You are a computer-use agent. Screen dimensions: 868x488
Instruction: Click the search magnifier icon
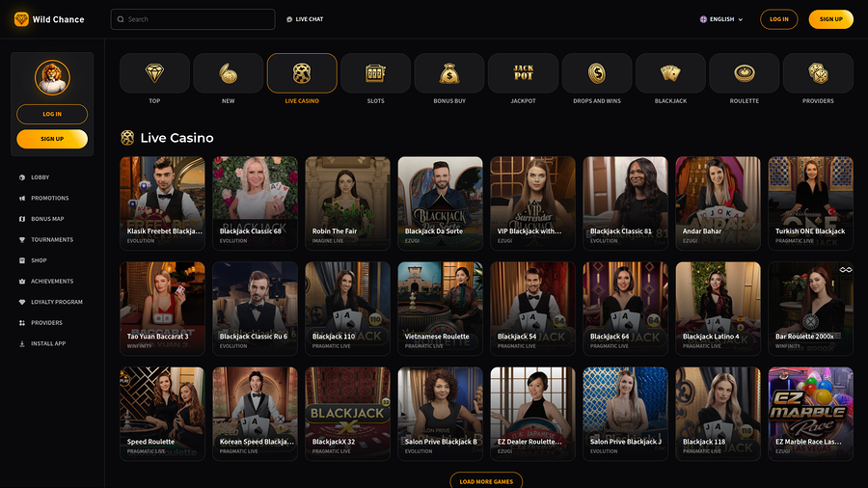[121, 19]
